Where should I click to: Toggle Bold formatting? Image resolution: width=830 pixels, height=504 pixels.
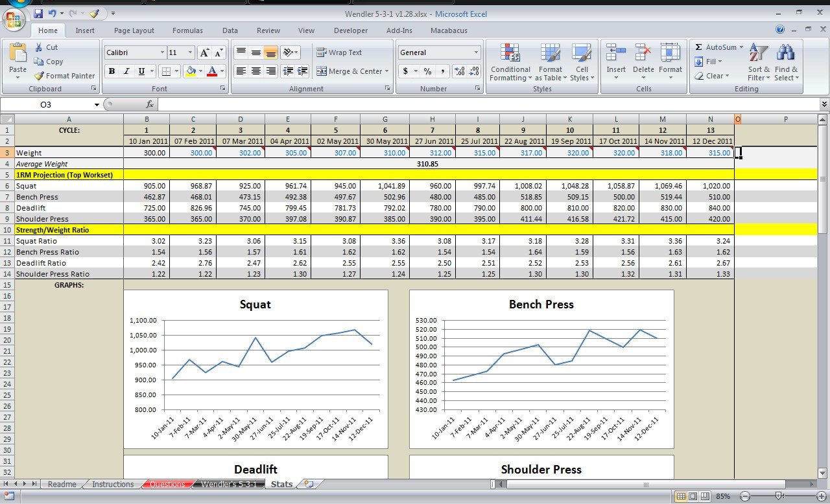[112, 71]
